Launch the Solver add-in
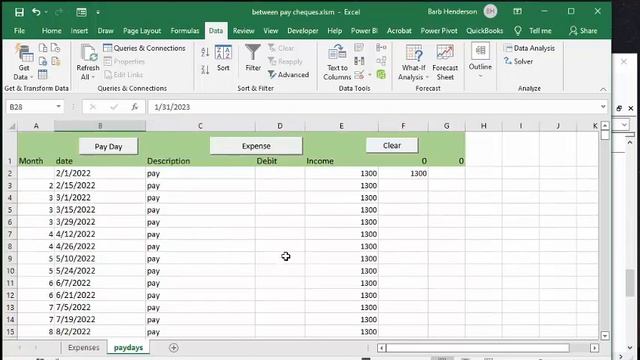Screen dimensions: 640x360 pyautogui.click(x=518, y=61)
